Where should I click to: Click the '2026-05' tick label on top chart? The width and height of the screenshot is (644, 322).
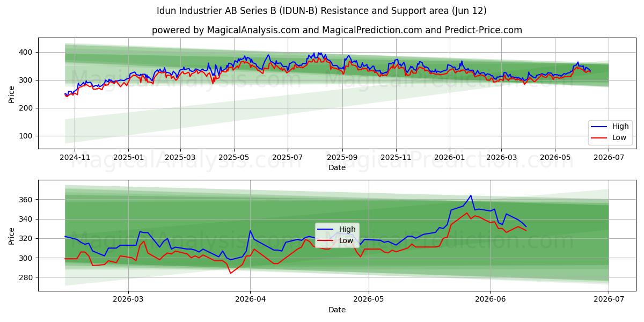555,157
